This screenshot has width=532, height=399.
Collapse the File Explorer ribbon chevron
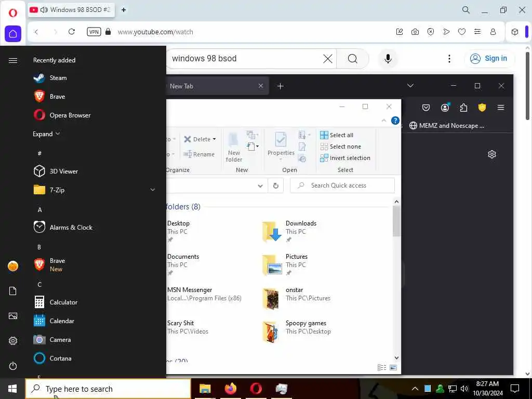384,121
